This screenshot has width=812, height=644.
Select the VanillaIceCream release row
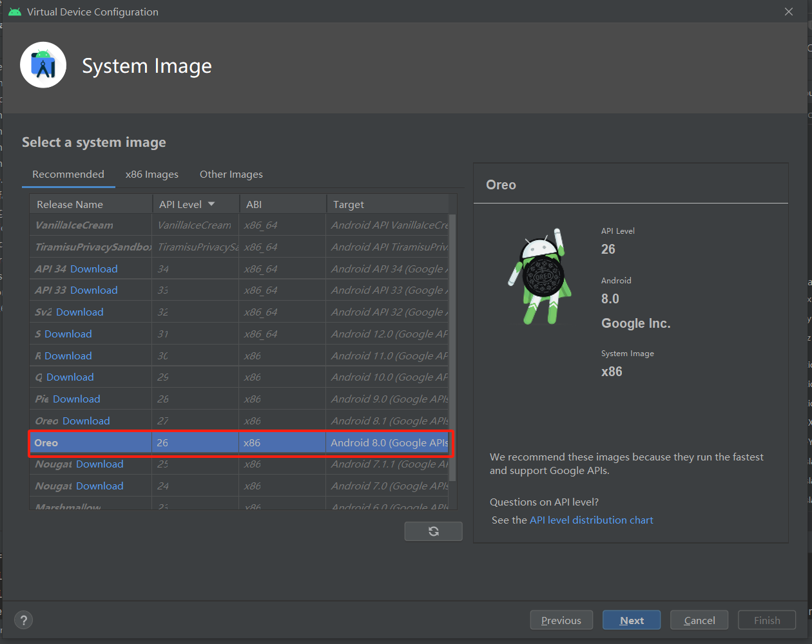(239, 225)
